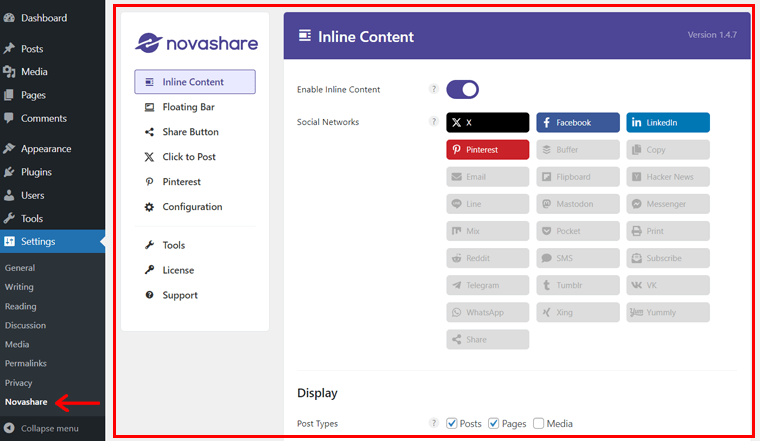Enable the Yummly network button

tap(668, 313)
